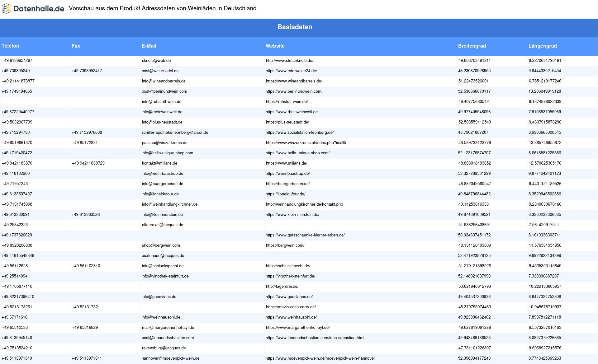Select the Fax column header
The height and width of the screenshot is (364, 598).
76,46
